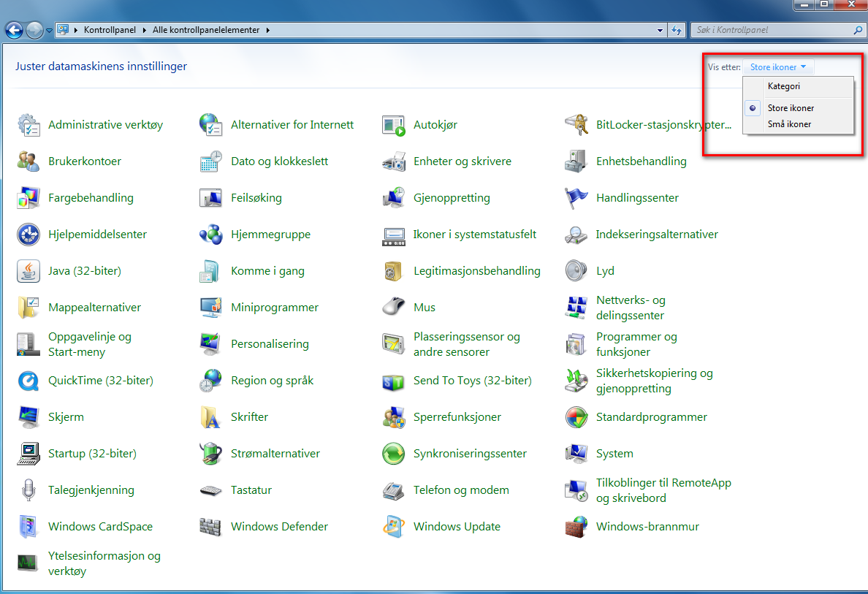Click the refresh button beside address bar

(x=677, y=31)
